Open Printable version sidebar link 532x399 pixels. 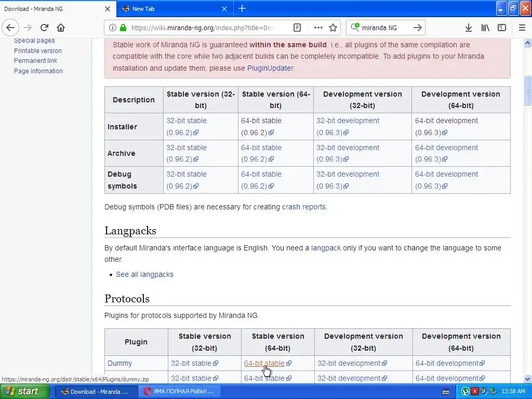tap(37, 51)
